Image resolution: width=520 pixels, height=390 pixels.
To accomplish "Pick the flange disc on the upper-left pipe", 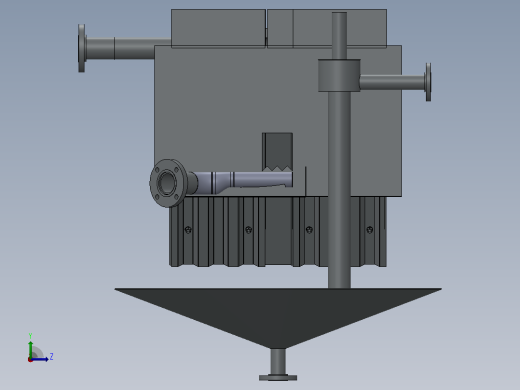I will pos(82,48).
